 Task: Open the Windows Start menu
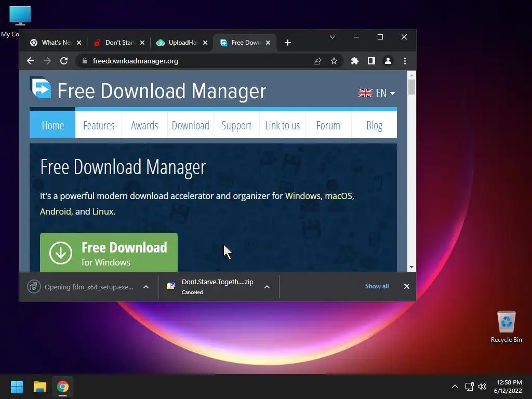pos(17,387)
